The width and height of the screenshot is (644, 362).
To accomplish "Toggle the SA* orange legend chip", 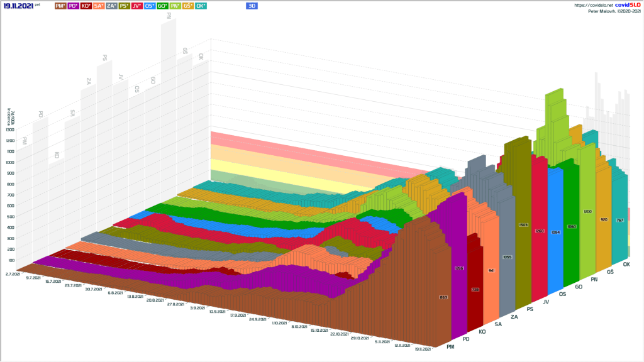I will click(x=99, y=6).
